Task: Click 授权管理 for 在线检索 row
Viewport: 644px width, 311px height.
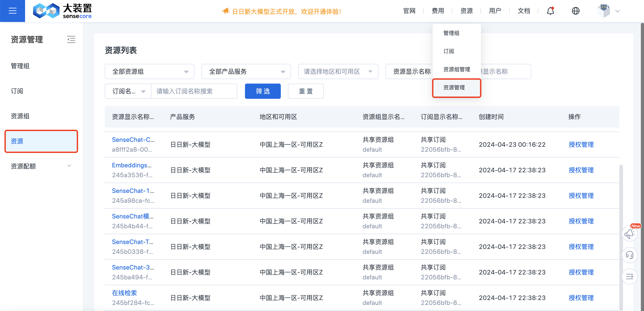Action: point(581,298)
